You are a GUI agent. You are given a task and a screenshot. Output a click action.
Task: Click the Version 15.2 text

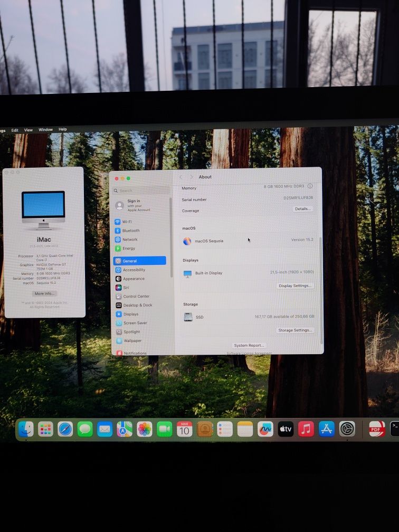pyautogui.click(x=302, y=240)
